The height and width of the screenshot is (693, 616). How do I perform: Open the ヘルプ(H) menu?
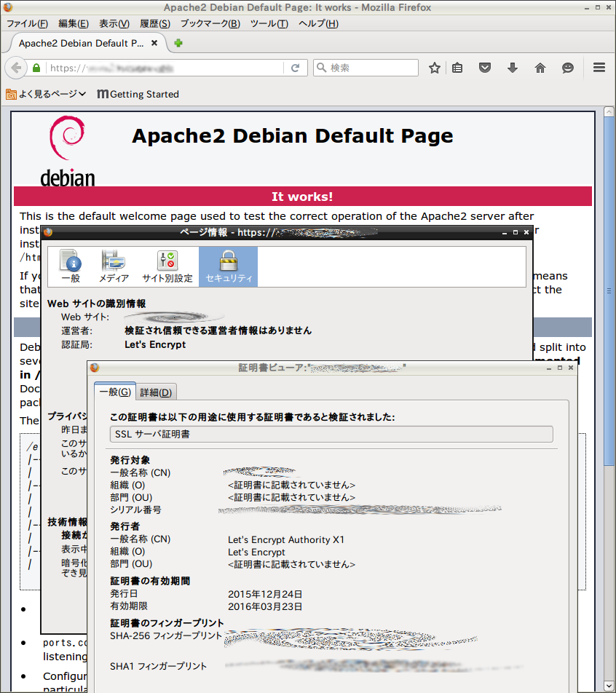pos(318,23)
